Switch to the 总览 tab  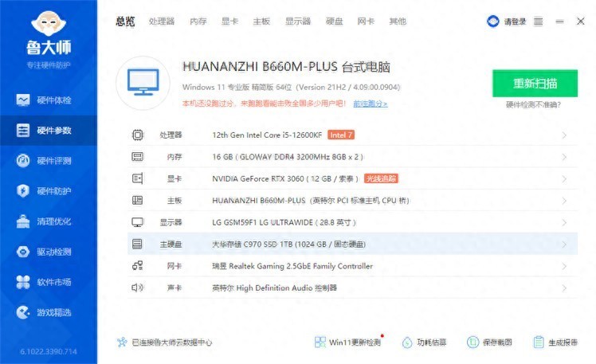pyautogui.click(x=125, y=22)
